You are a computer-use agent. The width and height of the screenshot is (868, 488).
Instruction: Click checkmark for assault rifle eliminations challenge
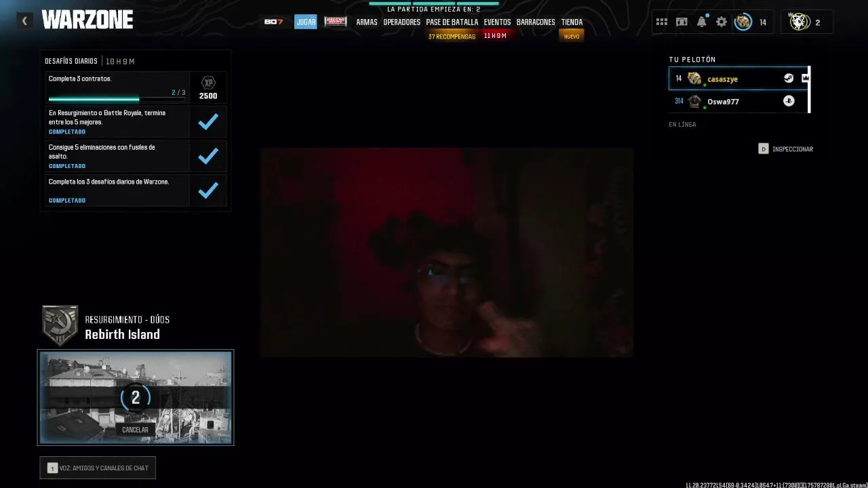[208, 156]
